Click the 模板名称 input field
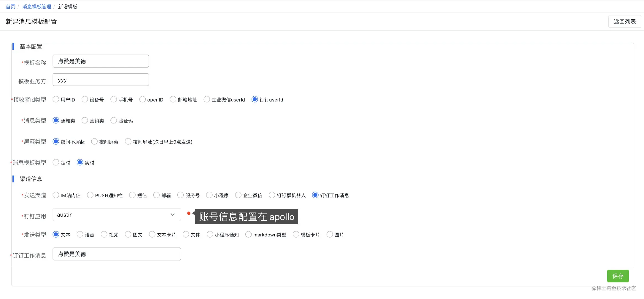 click(x=101, y=61)
